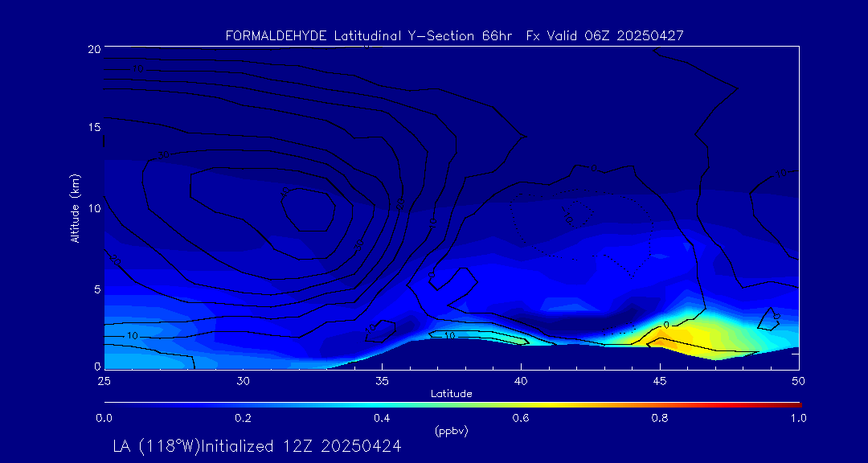Click altitude axis tick label 15
868x463 pixels.
[94, 127]
